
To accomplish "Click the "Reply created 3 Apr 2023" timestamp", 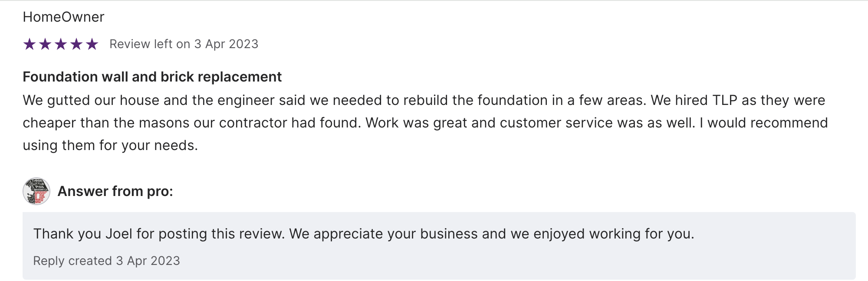I will pyautogui.click(x=106, y=261).
